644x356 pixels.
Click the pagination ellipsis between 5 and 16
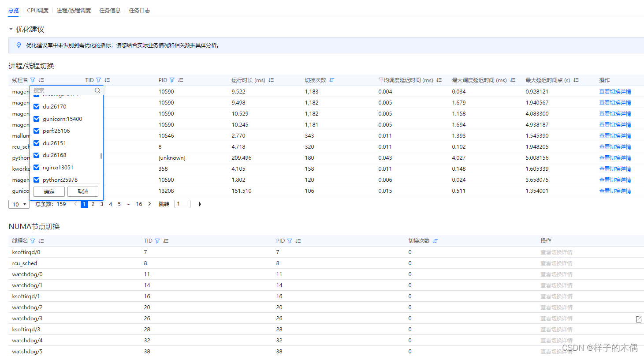[x=128, y=204]
